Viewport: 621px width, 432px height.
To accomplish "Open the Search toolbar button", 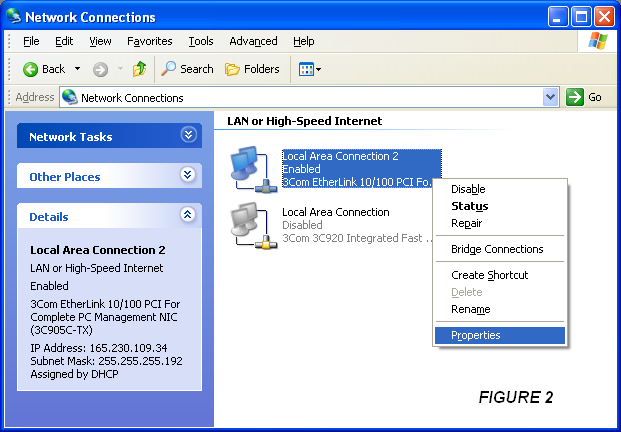I will point(188,69).
